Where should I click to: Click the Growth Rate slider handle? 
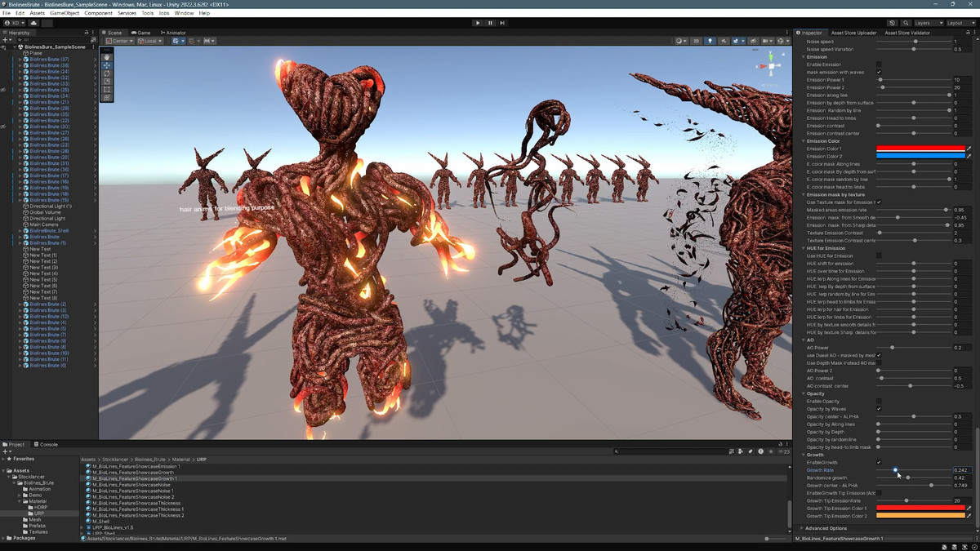coord(895,470)
